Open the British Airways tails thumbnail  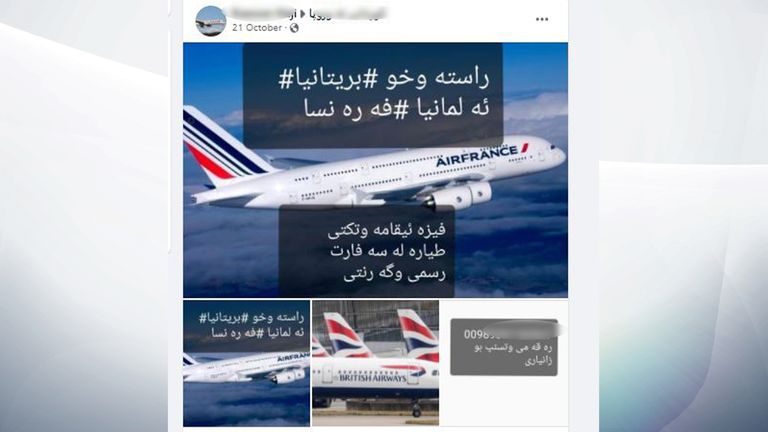(376, 363)
